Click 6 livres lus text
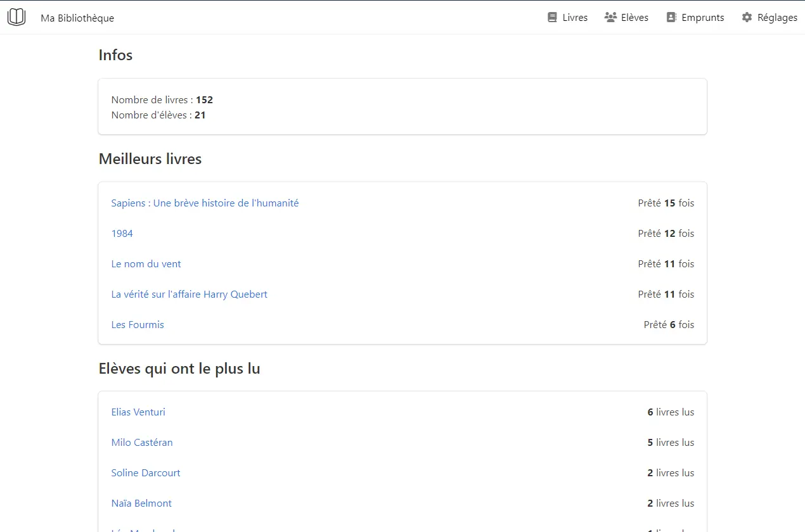 tap(671, 412)
